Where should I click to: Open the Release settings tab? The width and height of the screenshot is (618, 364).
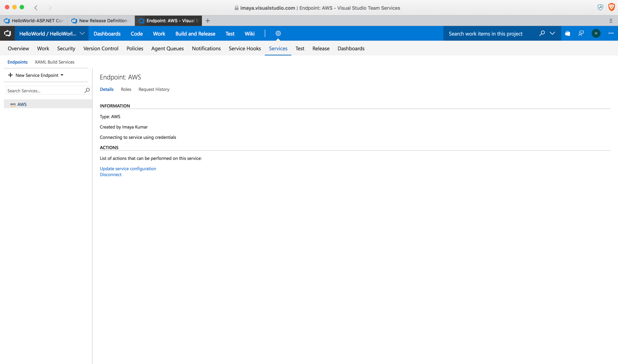tap(321, 49)
